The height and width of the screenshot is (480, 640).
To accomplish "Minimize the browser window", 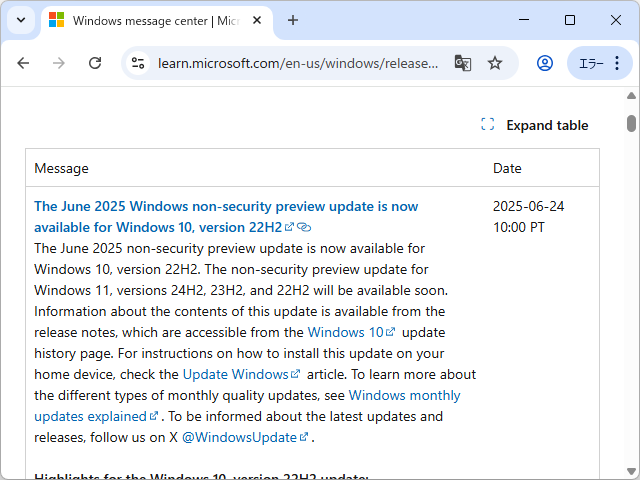I will [524, 20].
